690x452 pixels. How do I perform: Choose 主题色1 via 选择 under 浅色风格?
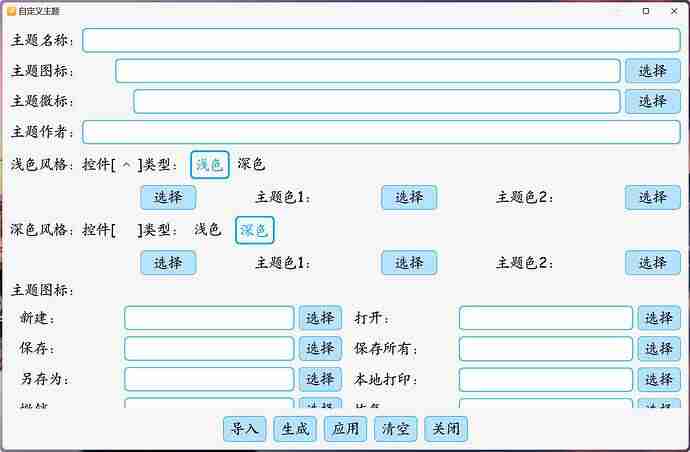pos(409,197)
